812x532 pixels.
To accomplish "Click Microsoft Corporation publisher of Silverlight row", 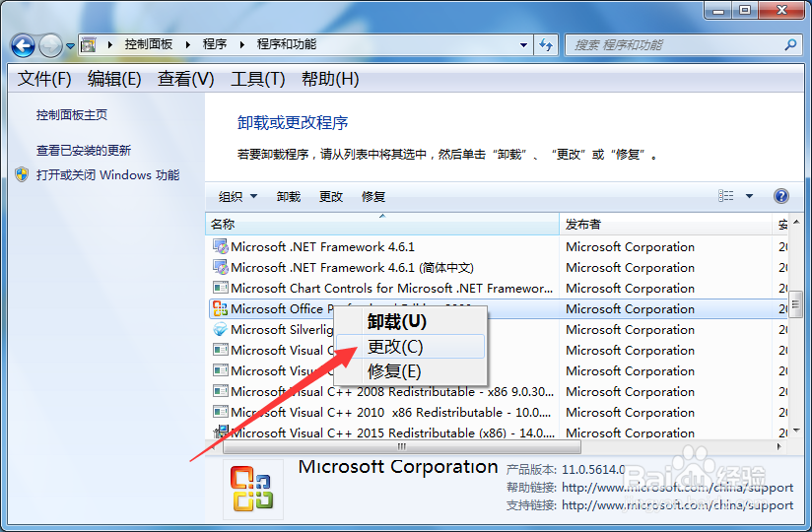I will [x=631, y=330].
